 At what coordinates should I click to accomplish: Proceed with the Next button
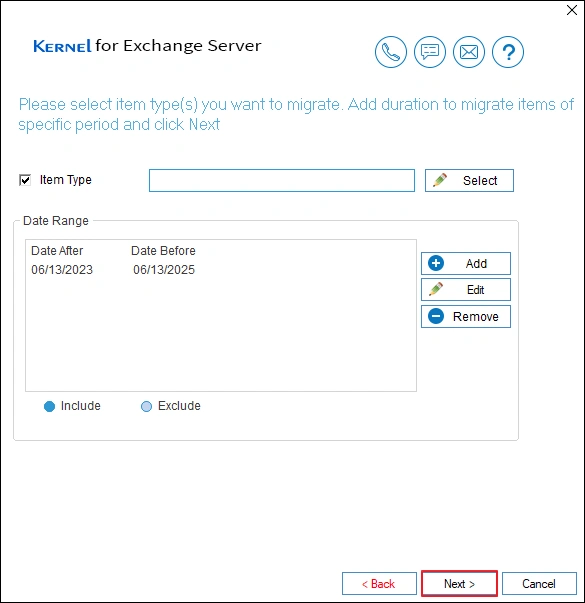[x=459, y=584]
